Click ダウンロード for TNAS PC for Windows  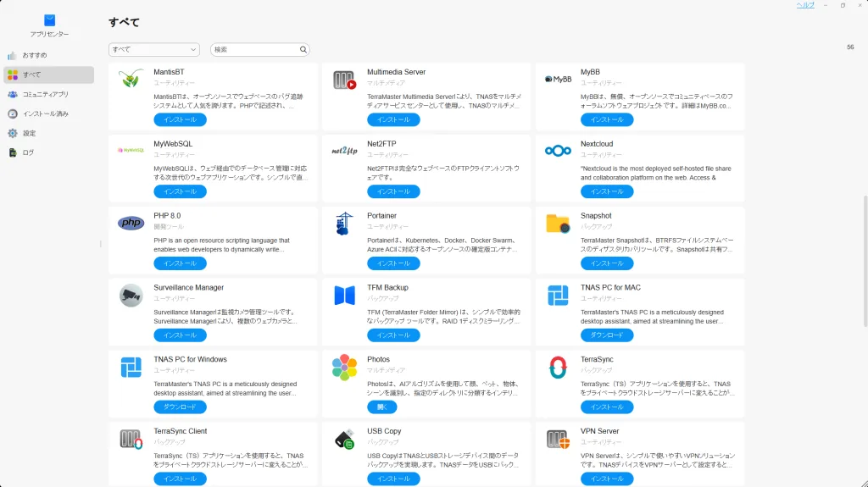click(180, 407)
